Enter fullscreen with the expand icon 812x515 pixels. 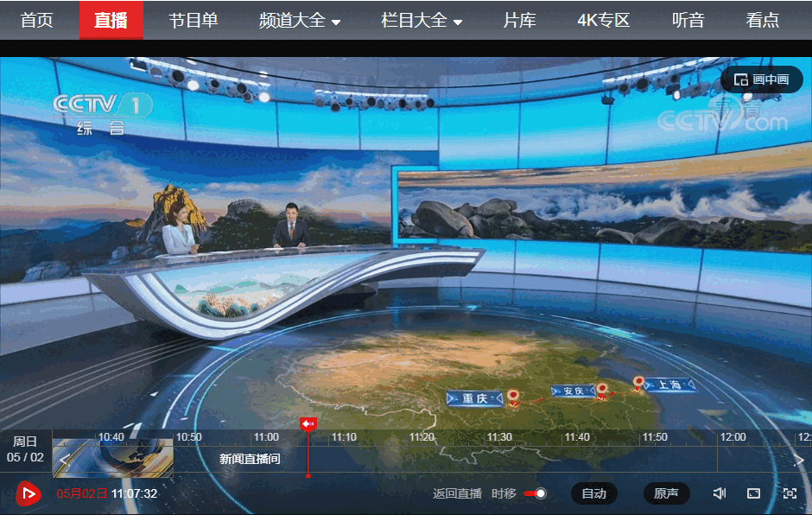(790, 493)
